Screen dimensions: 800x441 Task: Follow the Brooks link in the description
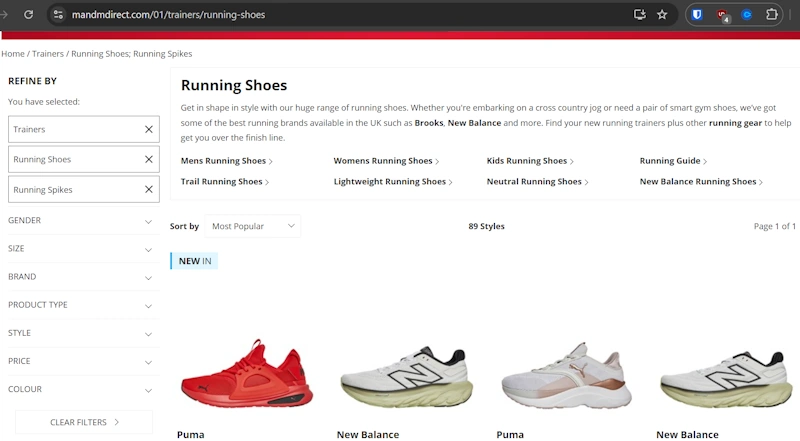coord(429,123)
